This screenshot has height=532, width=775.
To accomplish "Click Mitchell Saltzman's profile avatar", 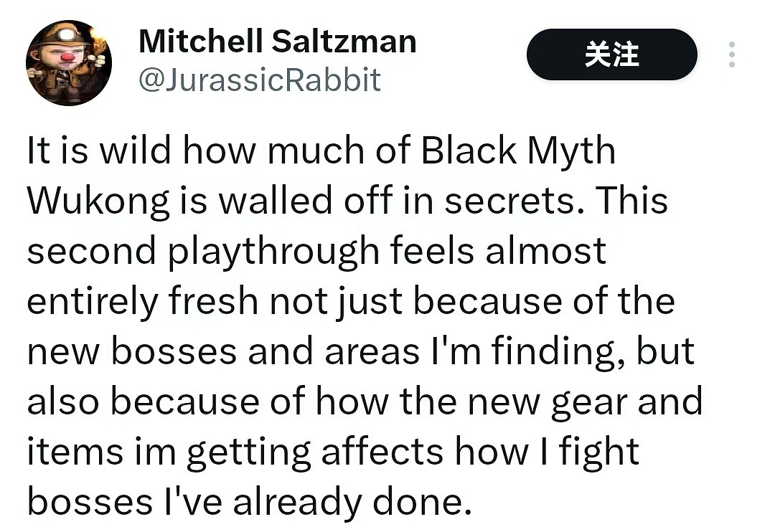I will [69, 63].
